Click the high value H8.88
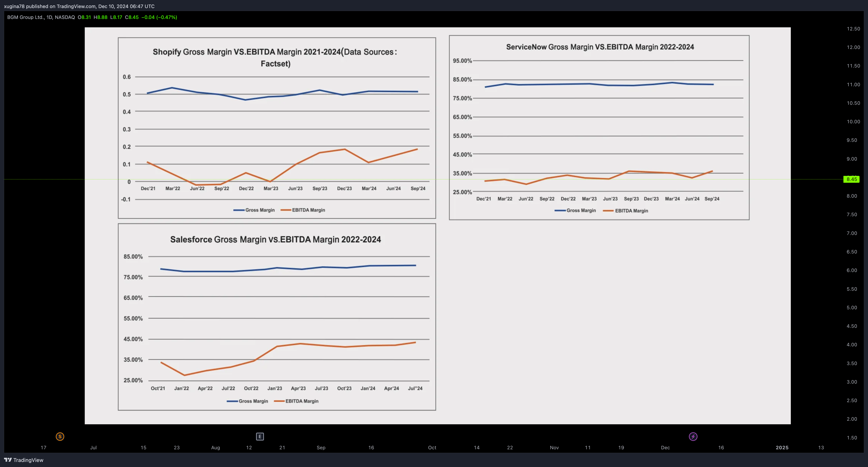 tap(100, 17)
